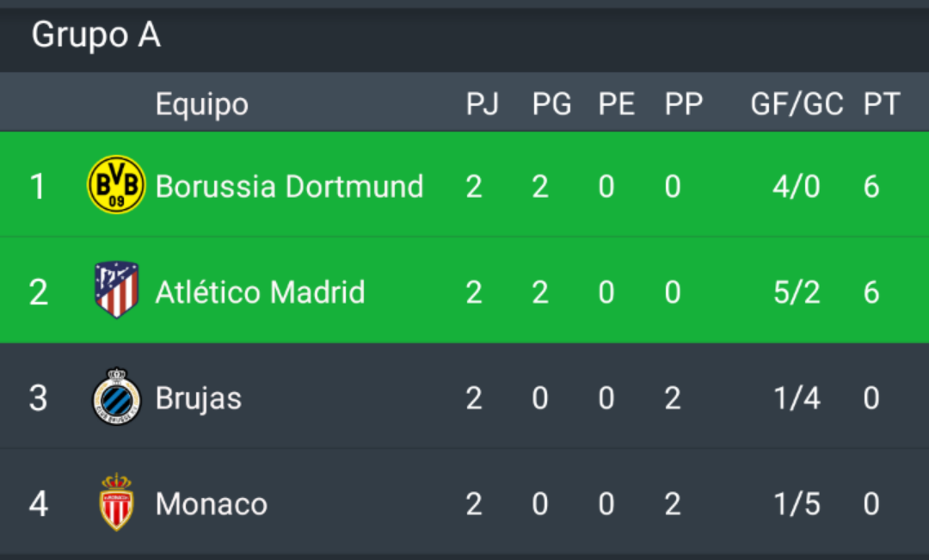Click the Grupo A section header
929x560 pixels.
(96, 35)
